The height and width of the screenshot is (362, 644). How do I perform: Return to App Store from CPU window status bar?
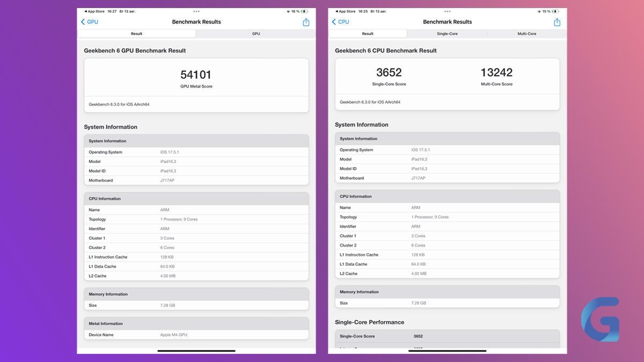[346, 11]
